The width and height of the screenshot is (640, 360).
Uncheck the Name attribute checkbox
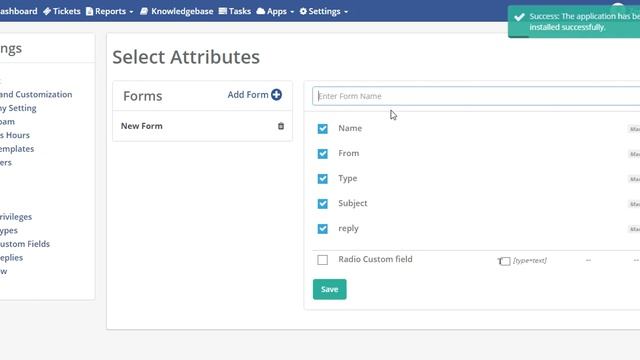point(322,129)
